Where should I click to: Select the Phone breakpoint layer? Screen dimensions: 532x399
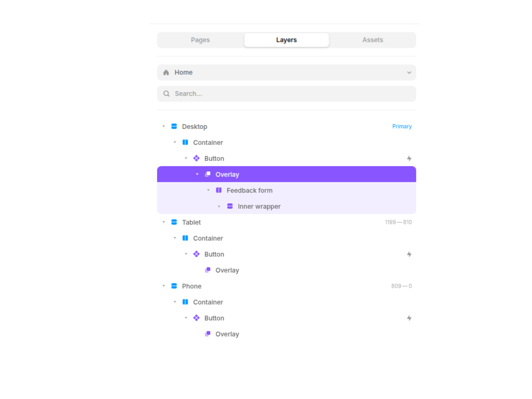point(192,286)
